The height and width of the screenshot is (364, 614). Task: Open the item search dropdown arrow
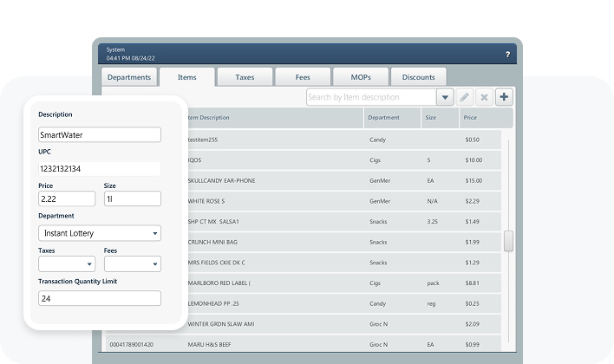coord(445,98)
